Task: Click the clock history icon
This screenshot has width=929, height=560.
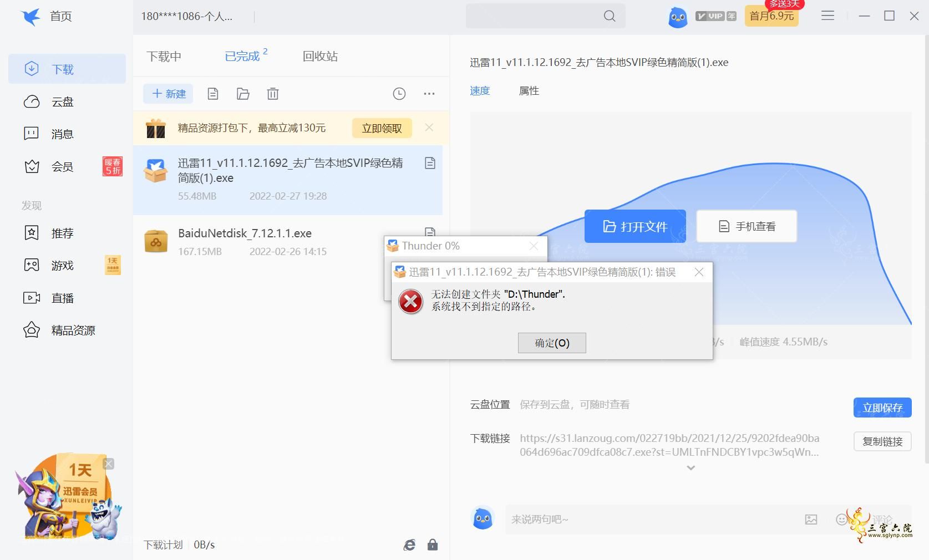Action: (x=399, y=94)
